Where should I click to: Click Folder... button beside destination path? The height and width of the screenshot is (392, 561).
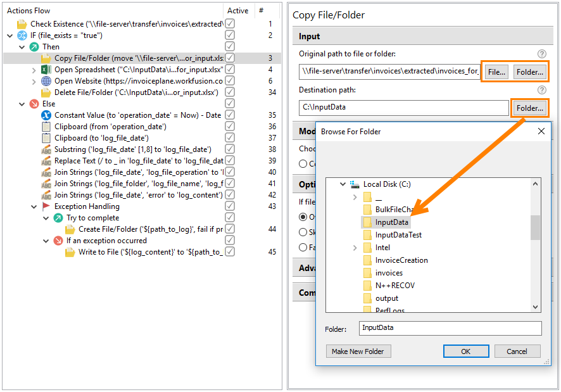[529, 108]
